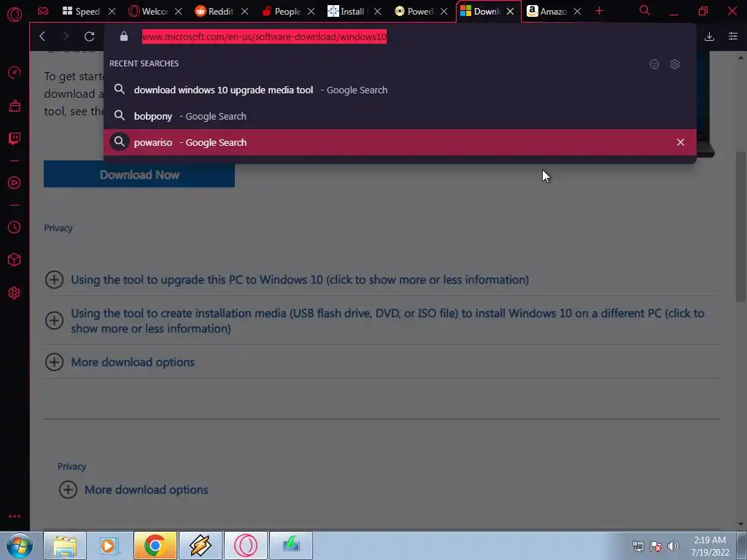Open History clock sidebar icon
Screen dimensions: 747x560
click(15, 227)
